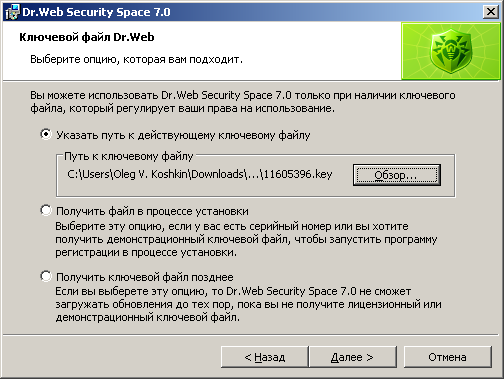Click the 'Dr.Web Security Space 7.0' title bar text
This screenshot has width=504, height=379.
[96, 12]
